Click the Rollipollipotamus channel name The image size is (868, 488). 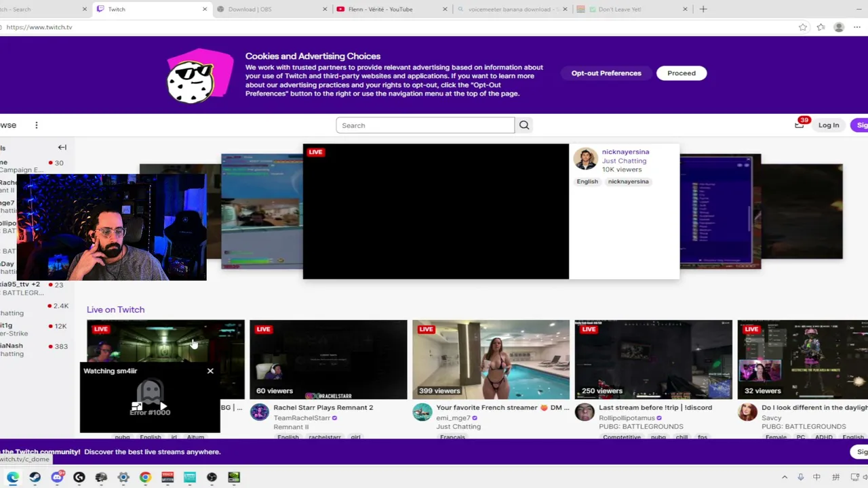click(627, 418)
